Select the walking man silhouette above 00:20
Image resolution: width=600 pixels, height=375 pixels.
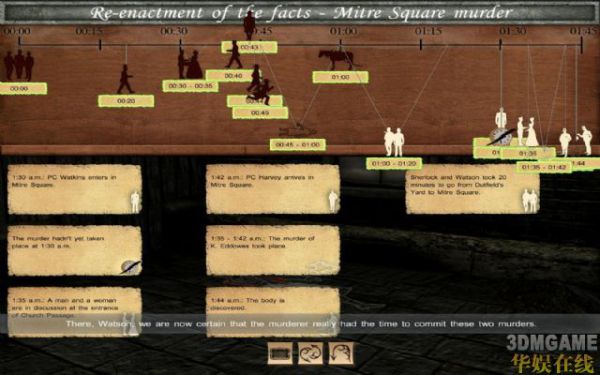[125, 79]
